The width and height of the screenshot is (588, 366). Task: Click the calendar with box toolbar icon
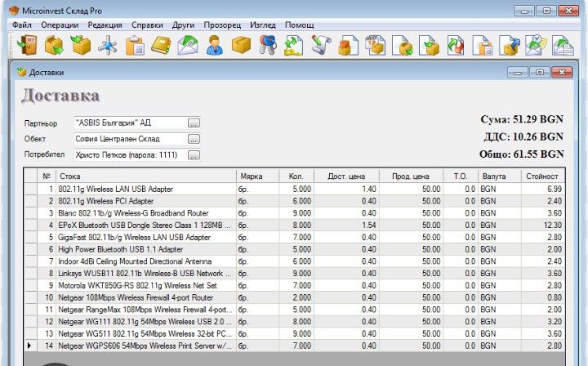376,46
